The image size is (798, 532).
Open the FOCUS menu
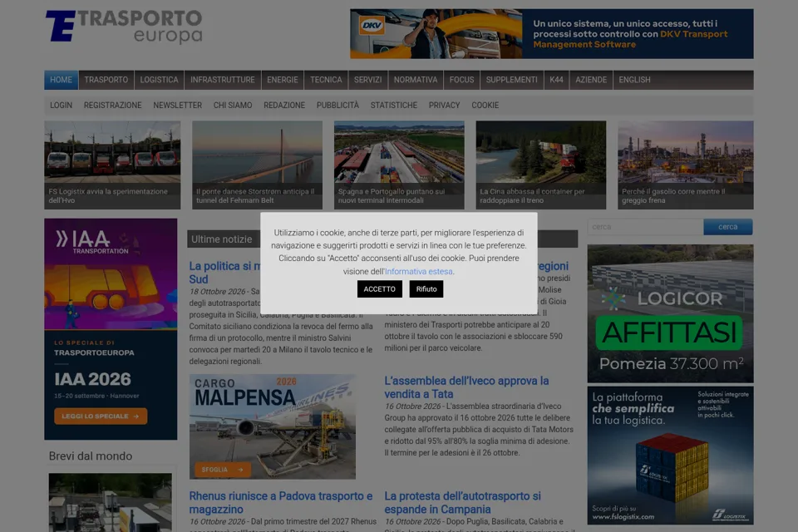pyautogui.click(x=461, y=80)
